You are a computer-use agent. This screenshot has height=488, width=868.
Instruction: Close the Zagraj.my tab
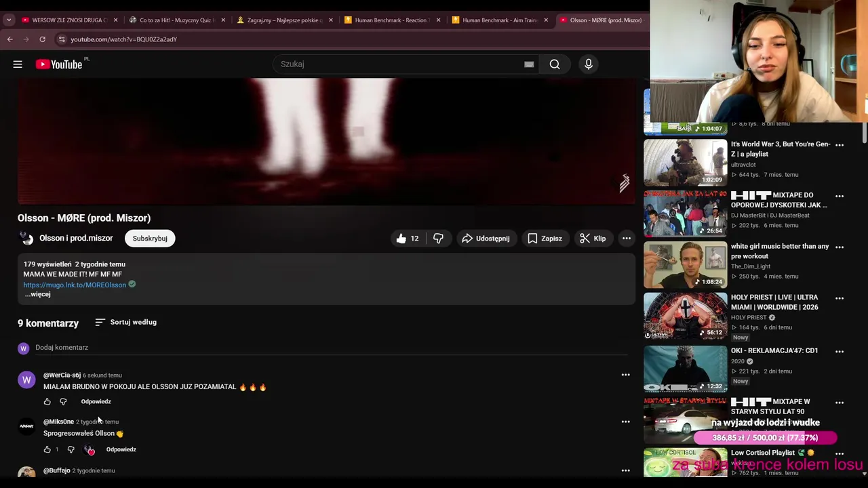331,20
